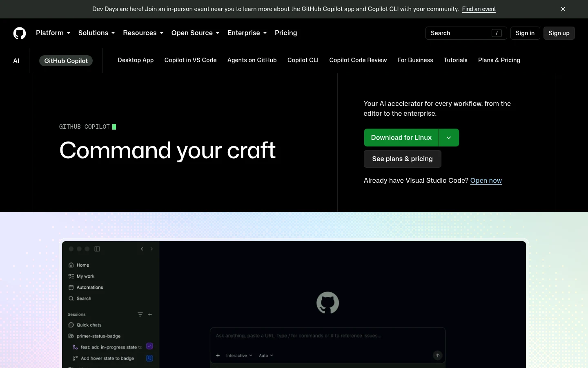Click See plans & pricing button
The image size is (588, 368).
coord(403,159)
